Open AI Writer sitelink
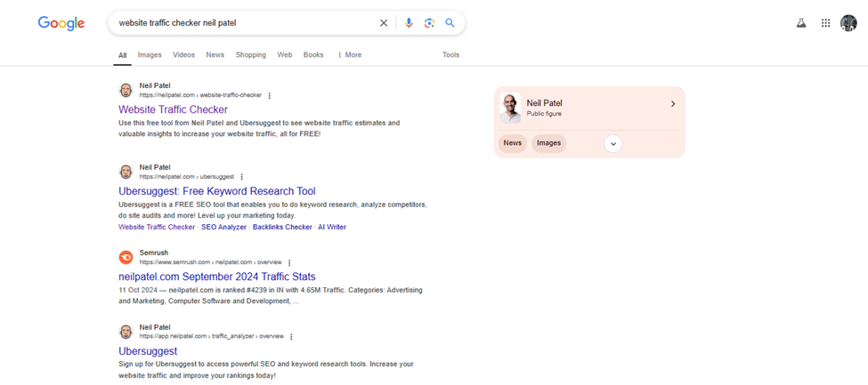 (x=332, y=227)
